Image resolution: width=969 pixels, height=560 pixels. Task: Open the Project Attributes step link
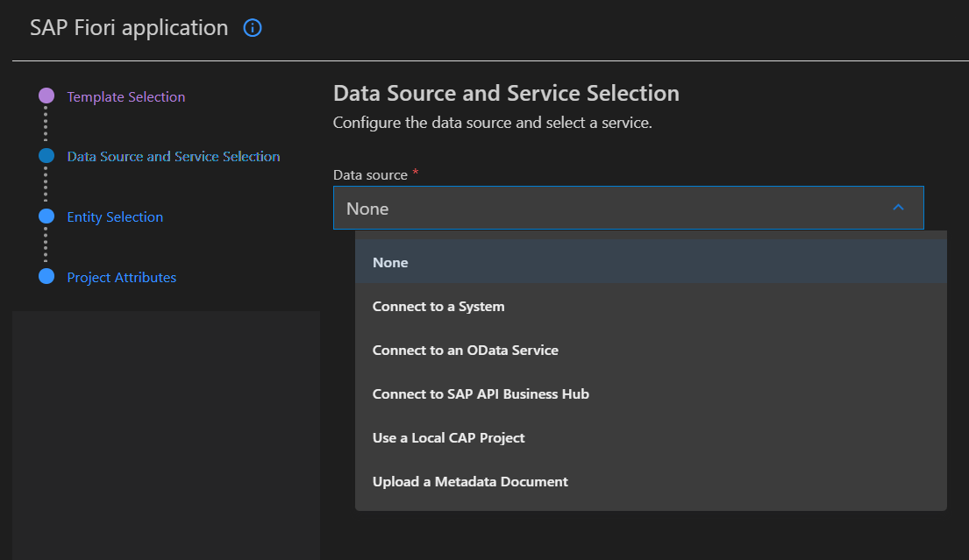(122, 277)
